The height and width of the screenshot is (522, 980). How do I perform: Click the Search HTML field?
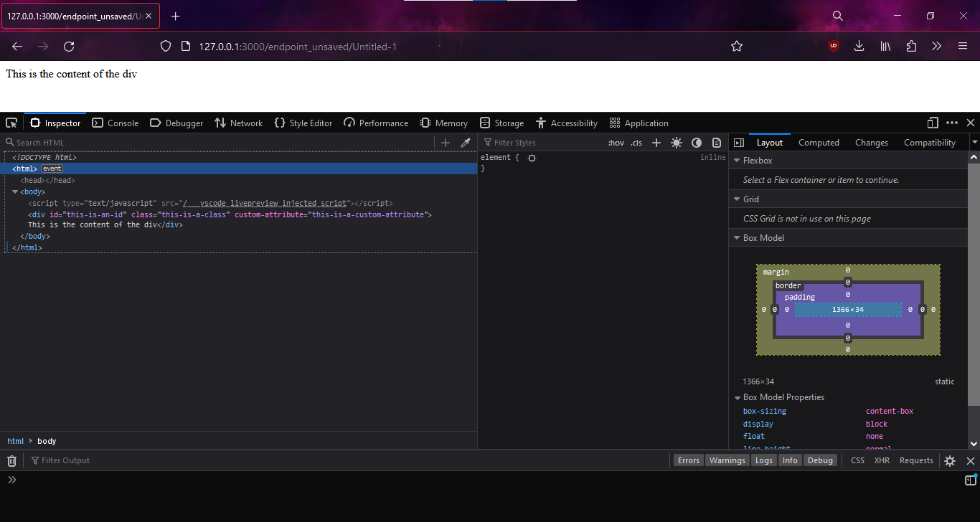point(219,143)
